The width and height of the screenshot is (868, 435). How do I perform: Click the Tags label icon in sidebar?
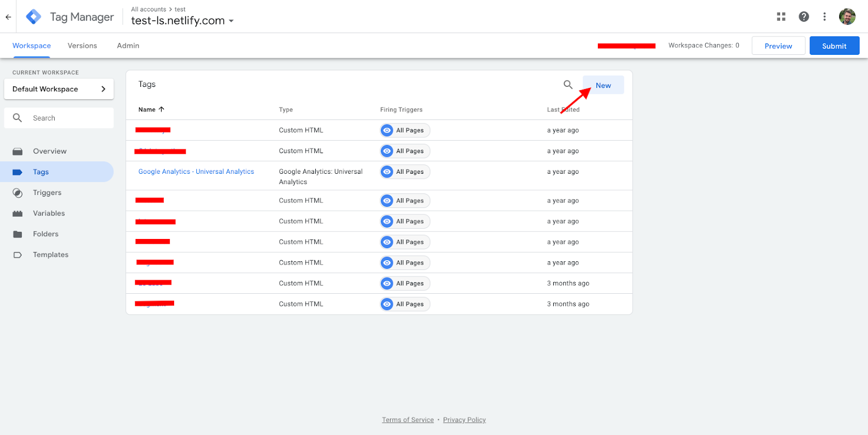coord(17,172)
